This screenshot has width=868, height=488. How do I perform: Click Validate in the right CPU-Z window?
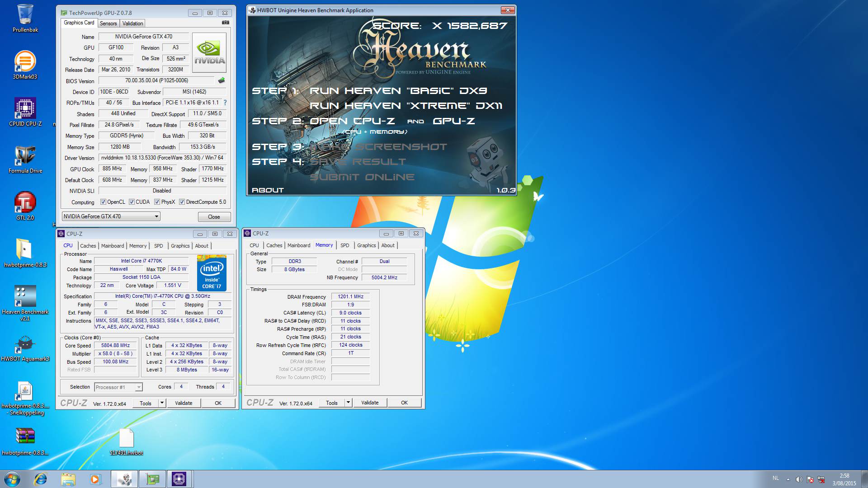coord(370,403)
